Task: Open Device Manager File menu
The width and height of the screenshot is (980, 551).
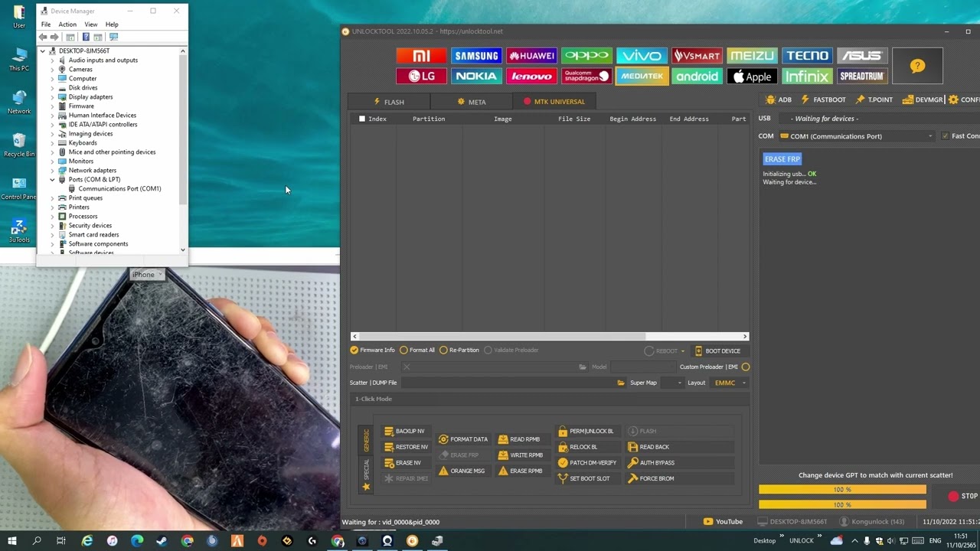Action: click(46, 24)
